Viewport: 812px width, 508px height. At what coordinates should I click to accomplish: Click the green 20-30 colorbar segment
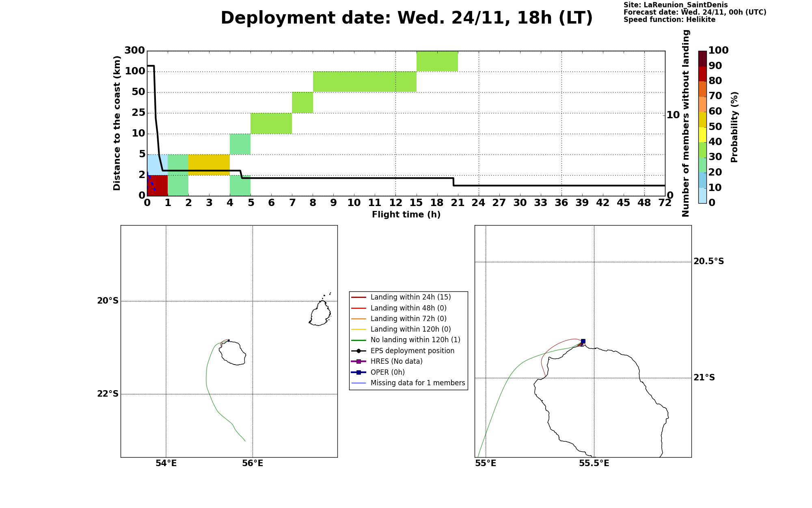point(702,165)
